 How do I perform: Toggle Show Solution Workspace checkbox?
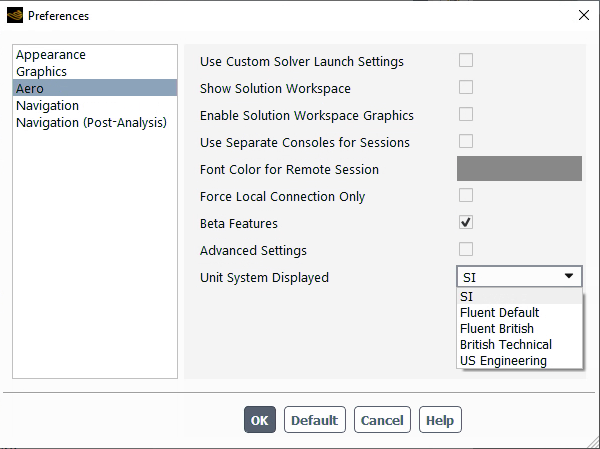tap(466, 88)
